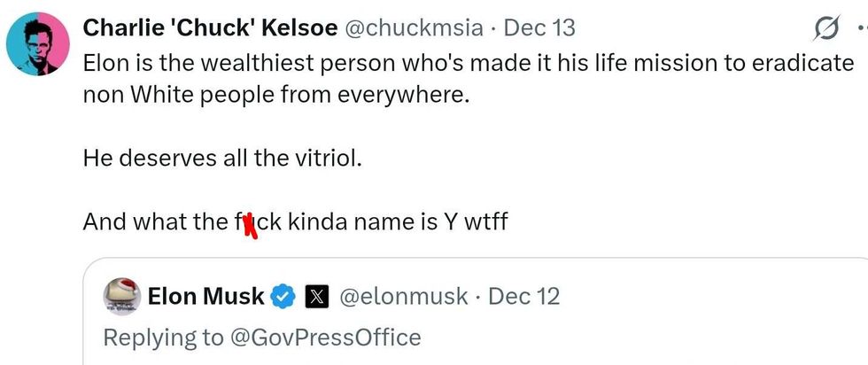Open the Dec 12 quoted post timestamp
Image resolution: width=868 pixels, height=365 pixels.
click(524, 296)
